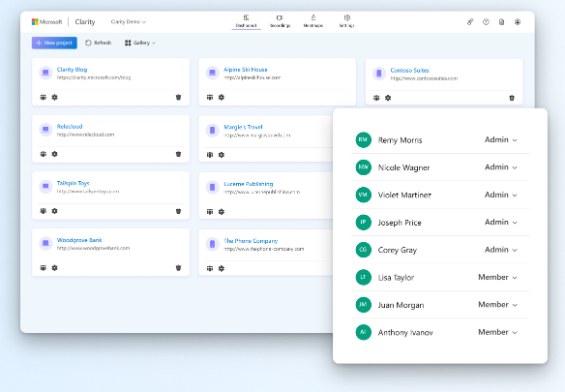Open the Margie's Travel project link
565x392 pixels.
click(243, 127)
